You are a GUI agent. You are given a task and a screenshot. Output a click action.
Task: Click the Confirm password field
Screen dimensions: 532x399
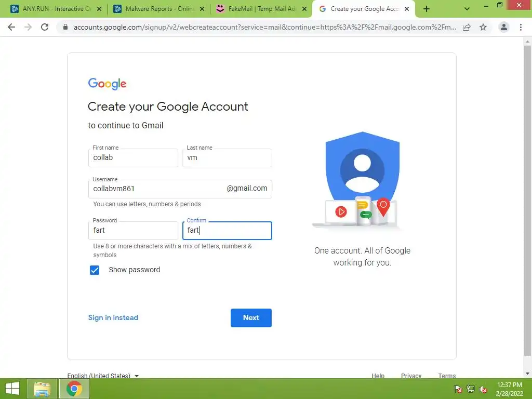click(227, 230)
